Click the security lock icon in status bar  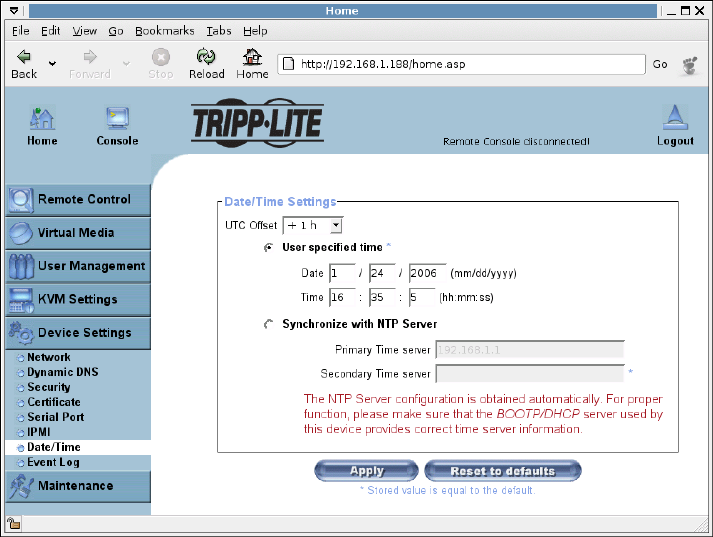[x=14, y=524]
